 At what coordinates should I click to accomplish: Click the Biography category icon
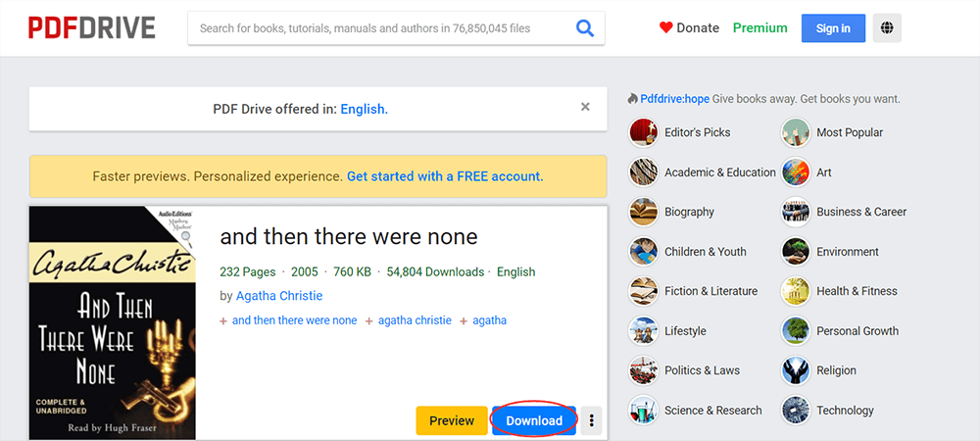tap(644, 212)
